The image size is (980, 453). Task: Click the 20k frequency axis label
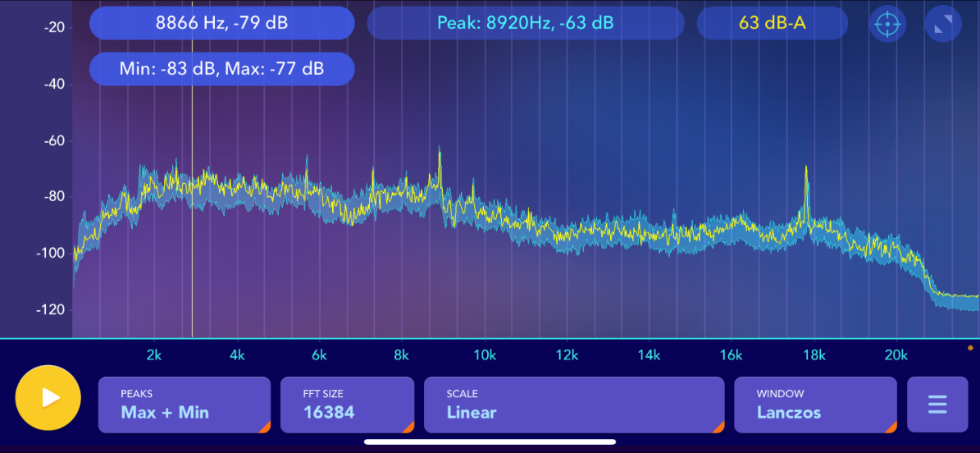[x=896, y=355]
